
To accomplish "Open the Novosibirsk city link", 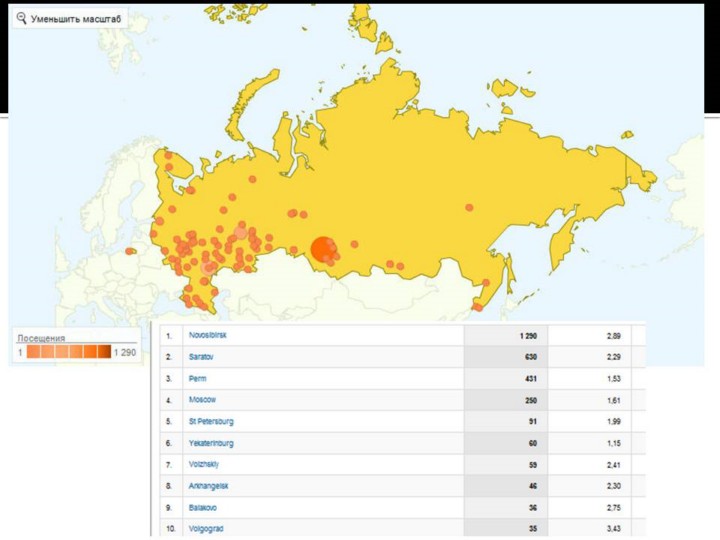I will [x=208, y=335].
